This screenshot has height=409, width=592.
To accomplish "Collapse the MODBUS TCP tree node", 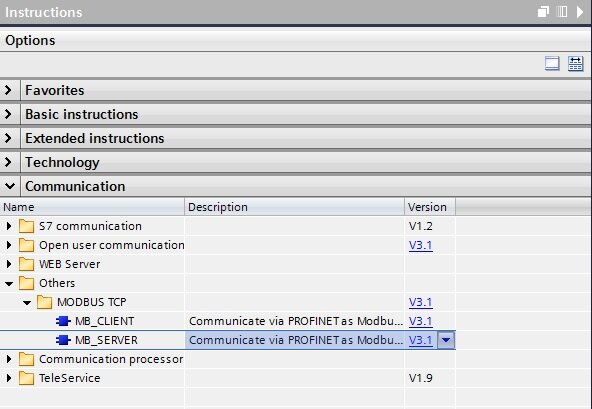I will pyautogui.click(x=27, y=303).
